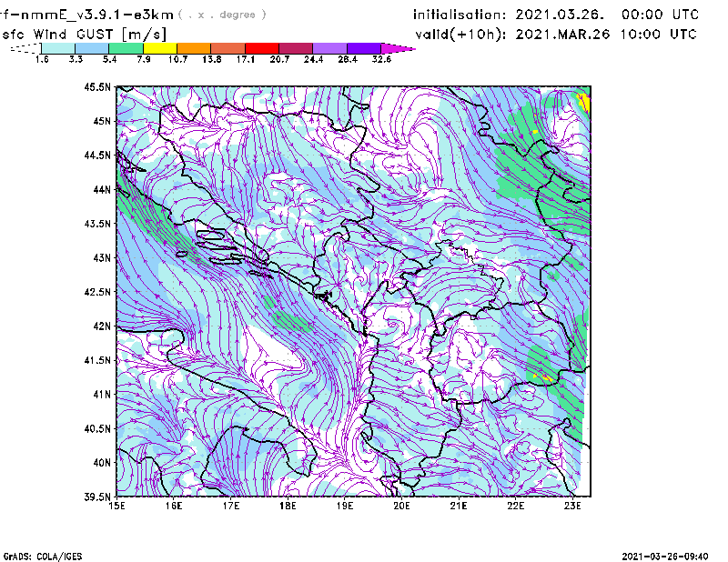Click the legend value 24.4
Screen dimensions: 728x562
tap(313, 59)
